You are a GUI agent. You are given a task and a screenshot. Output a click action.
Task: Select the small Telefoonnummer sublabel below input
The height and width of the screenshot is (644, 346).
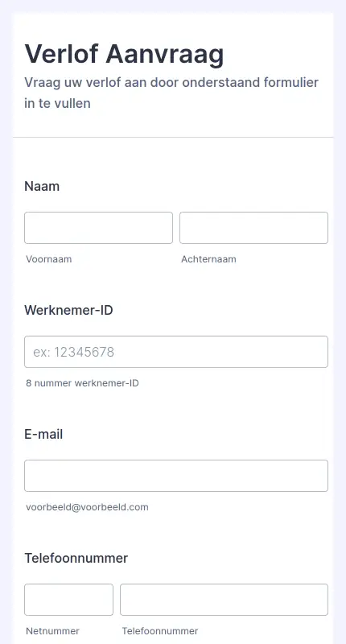159,631
